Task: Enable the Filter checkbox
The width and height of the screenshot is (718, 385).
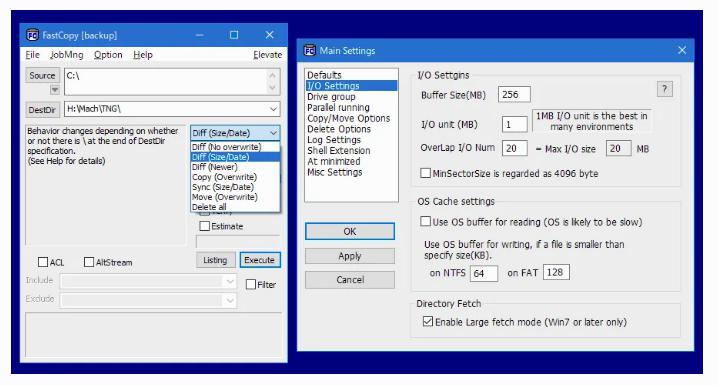Action: tap(250, 284)
